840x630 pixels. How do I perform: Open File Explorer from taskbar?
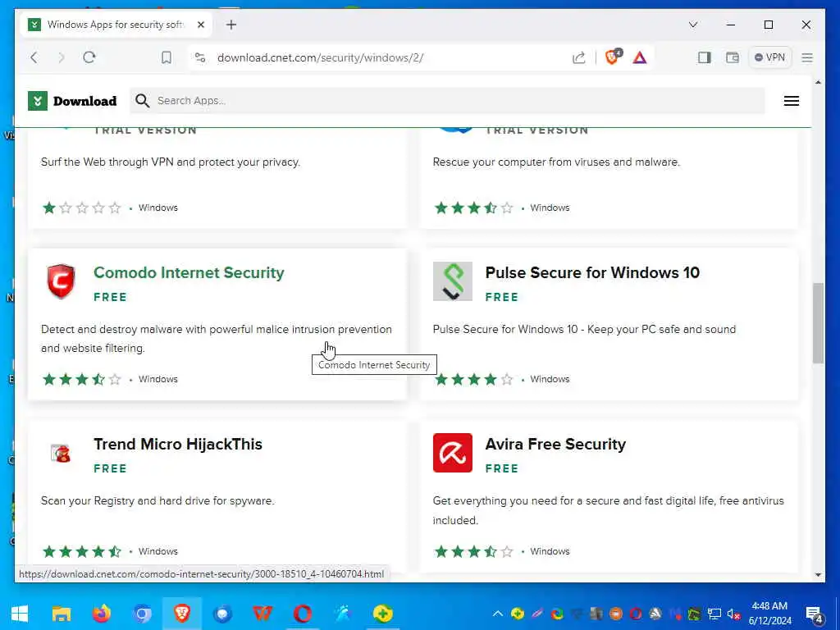61,614
